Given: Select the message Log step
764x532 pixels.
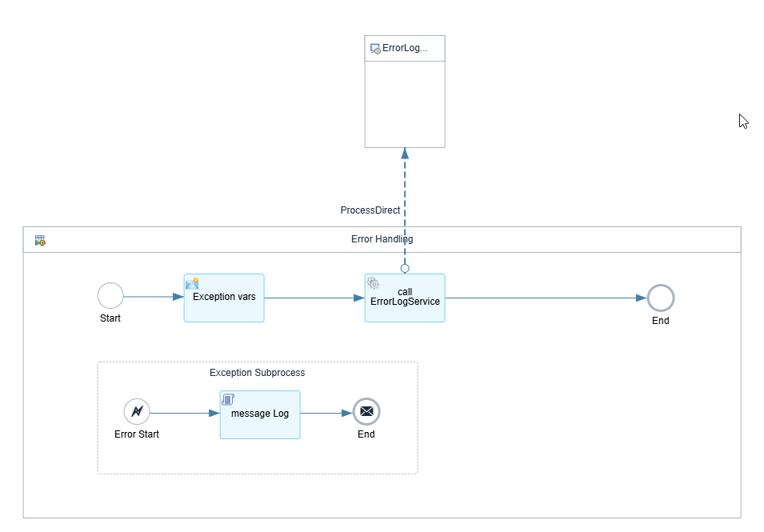Looking at the screenshot, I should [x=260, y=414].
